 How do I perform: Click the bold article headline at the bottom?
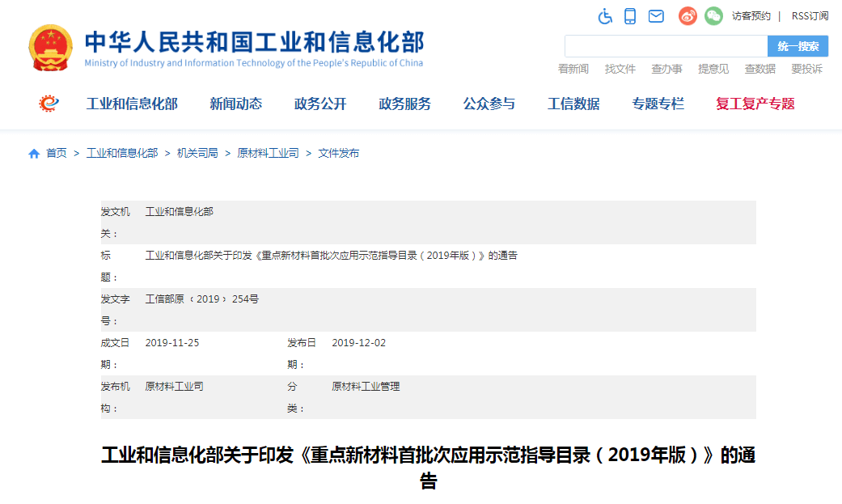pyautogui.click(x=429, y=468)
